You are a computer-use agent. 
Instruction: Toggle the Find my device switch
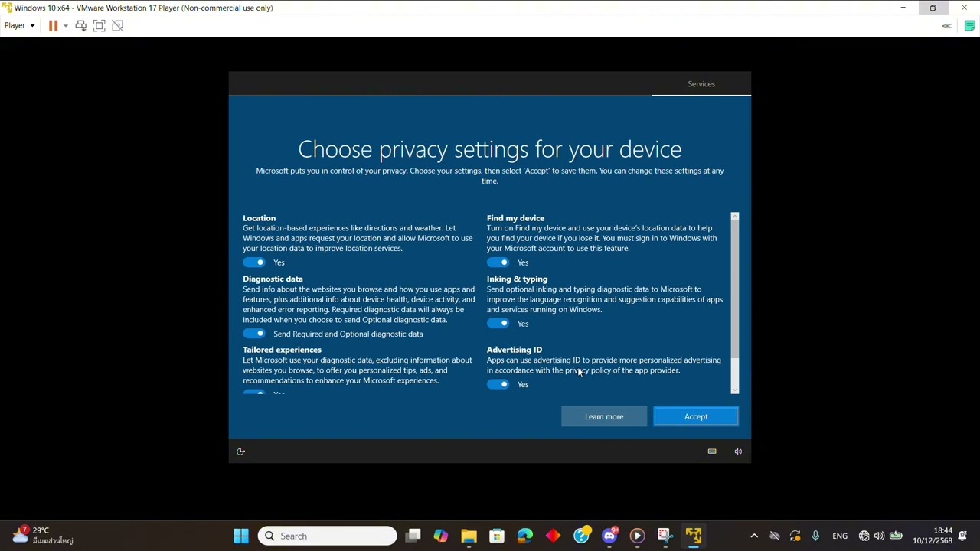[498, 262]
